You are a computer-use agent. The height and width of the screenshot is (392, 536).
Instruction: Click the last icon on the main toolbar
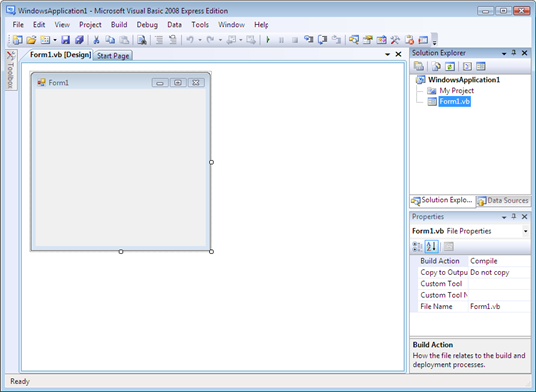point(423,40)
